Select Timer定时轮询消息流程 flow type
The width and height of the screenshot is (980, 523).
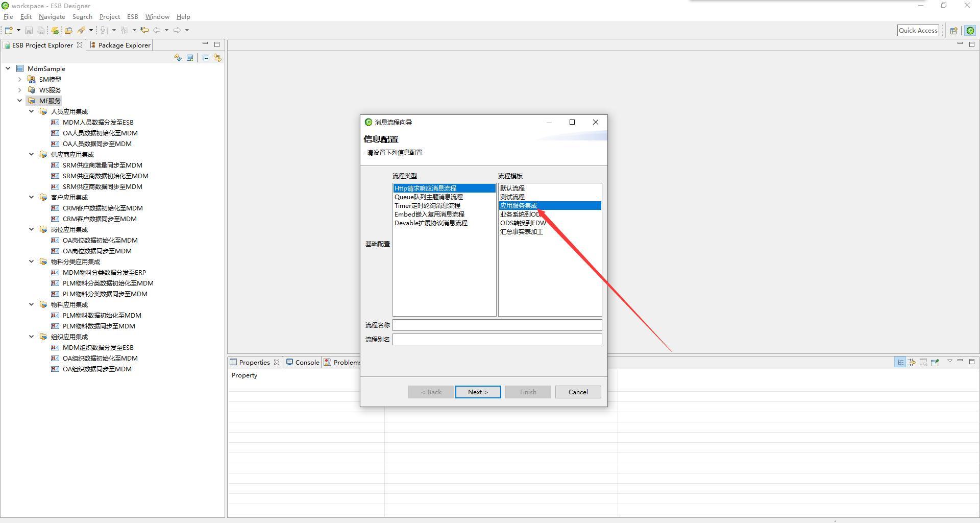coord(427,205)
